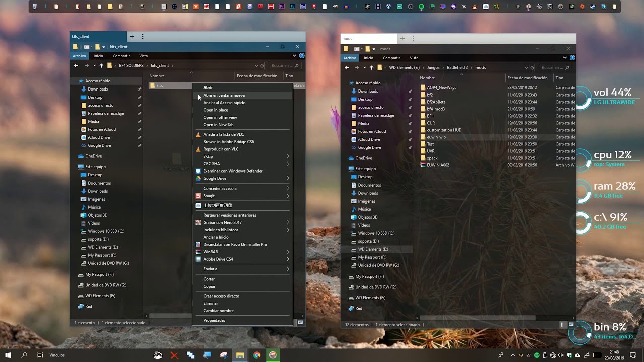This screenshot has width=644, height=362.
Task: Sort by Nombre column in mods window
Action: pos(427,78)
